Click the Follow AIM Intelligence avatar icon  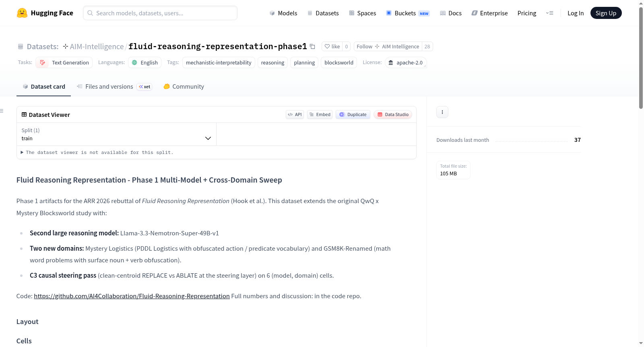click(377, 46)
